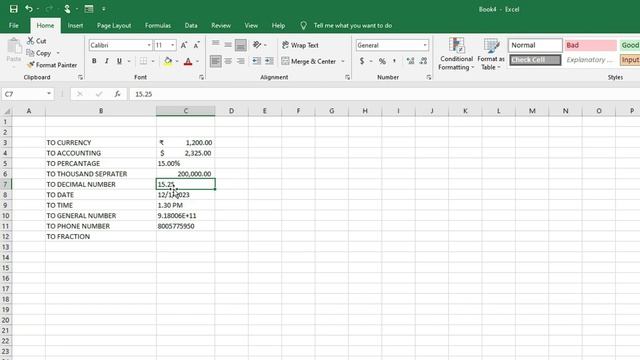
Task: Click the Select All corner triangle
Action: point(7,111)
